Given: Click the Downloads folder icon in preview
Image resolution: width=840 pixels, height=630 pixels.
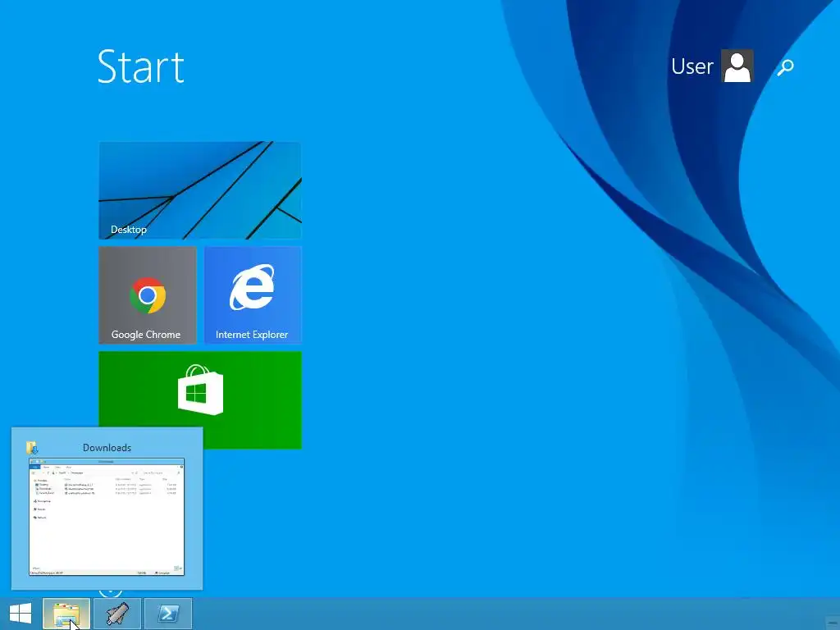Looking at the screenshot, I should tap(32, 447).
